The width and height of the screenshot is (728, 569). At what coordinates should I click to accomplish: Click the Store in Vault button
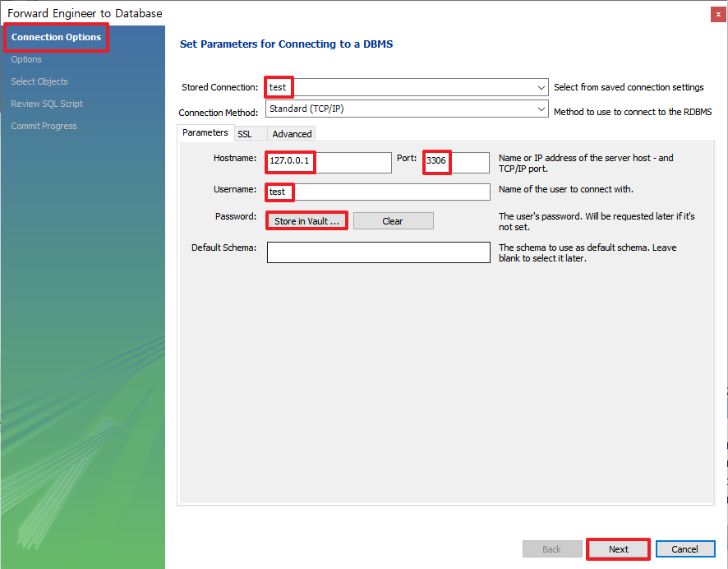tap(306, 221)
